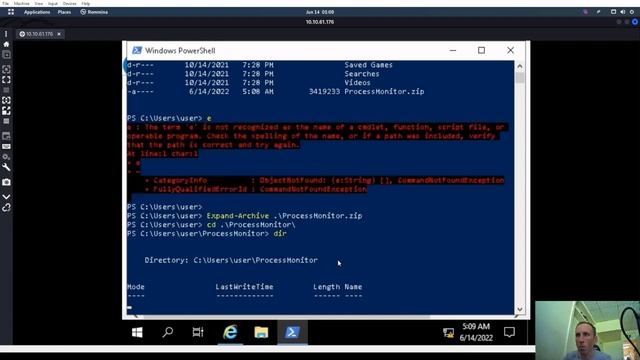This screenshot has width=640, height=360.
Task: Click the Length column header
Action: 327,287
